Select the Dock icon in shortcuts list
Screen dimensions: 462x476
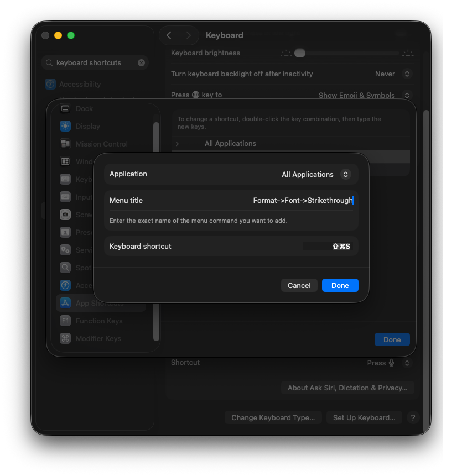pyautogui.click(x=65, y=108)
